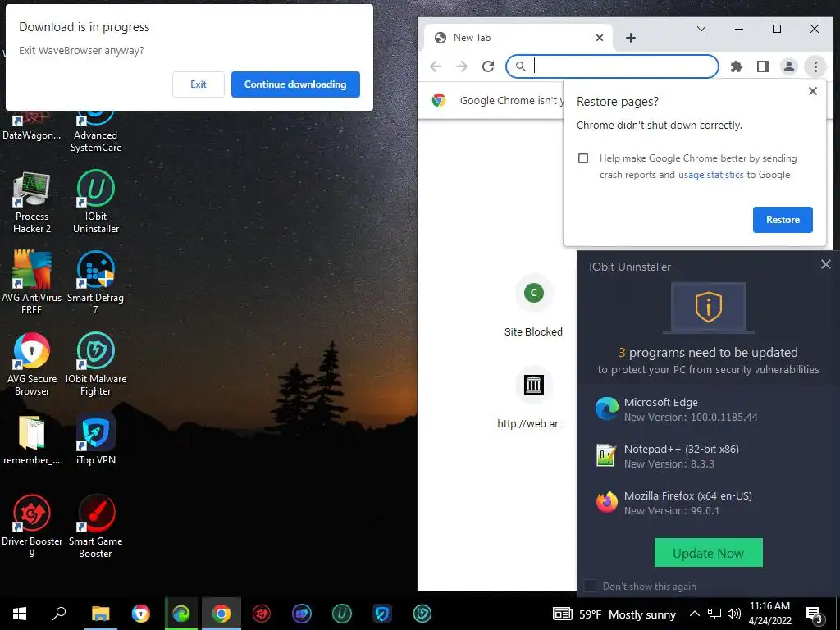Open Chrome three-dot menu
The width and height of the screenshot is (840, 630).
tap(815, 66)
